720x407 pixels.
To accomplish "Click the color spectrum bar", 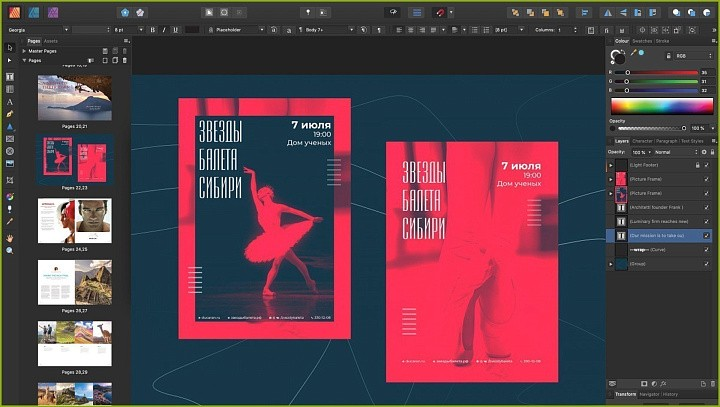I will click(661, 105).
